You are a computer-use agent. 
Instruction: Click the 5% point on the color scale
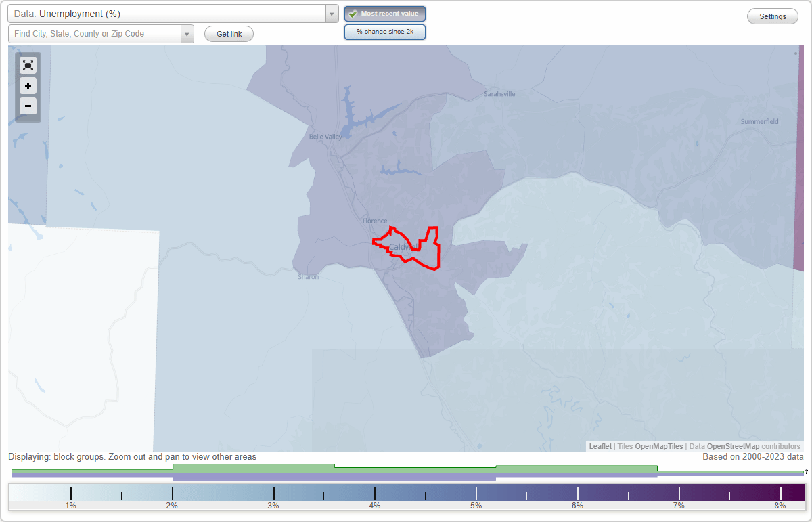coord(476,494)
